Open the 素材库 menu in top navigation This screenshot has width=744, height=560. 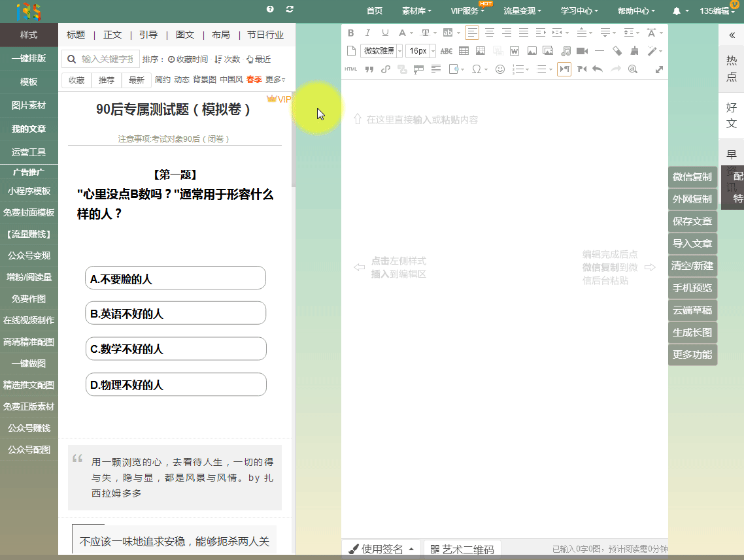(x=416, y=11)
